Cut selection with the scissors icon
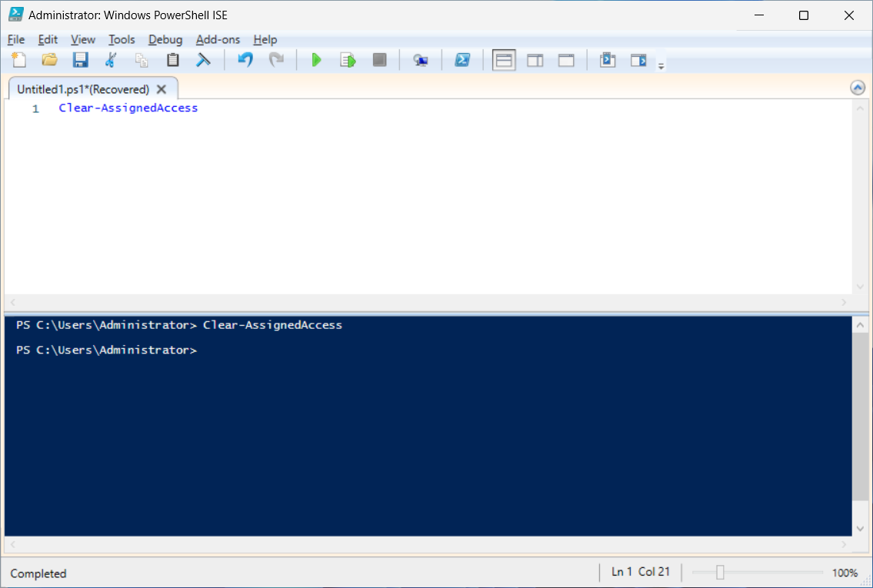This screenshot has height=588, width=873. pos(111,60)
